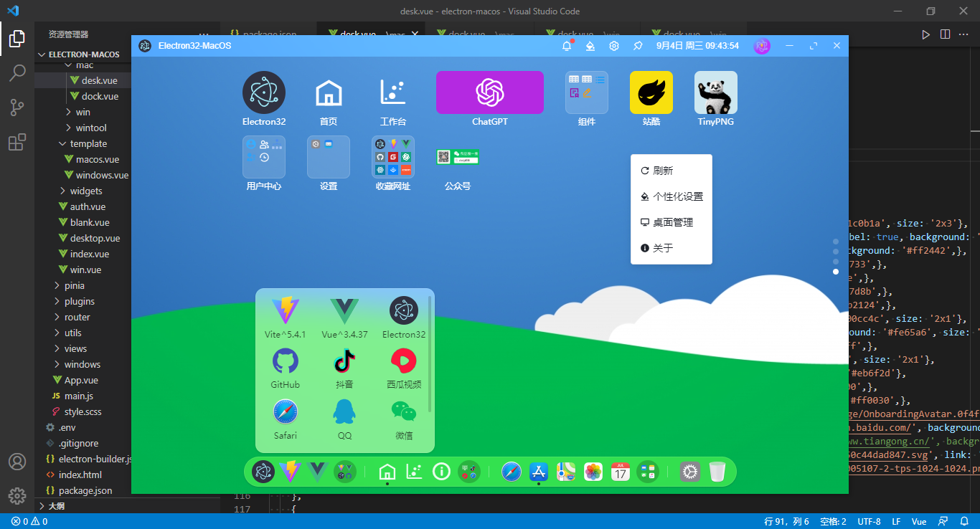The image size is (980, 529).
Task: Open Vue^3.4.37 in the folder popup
Action: (345, 310)
